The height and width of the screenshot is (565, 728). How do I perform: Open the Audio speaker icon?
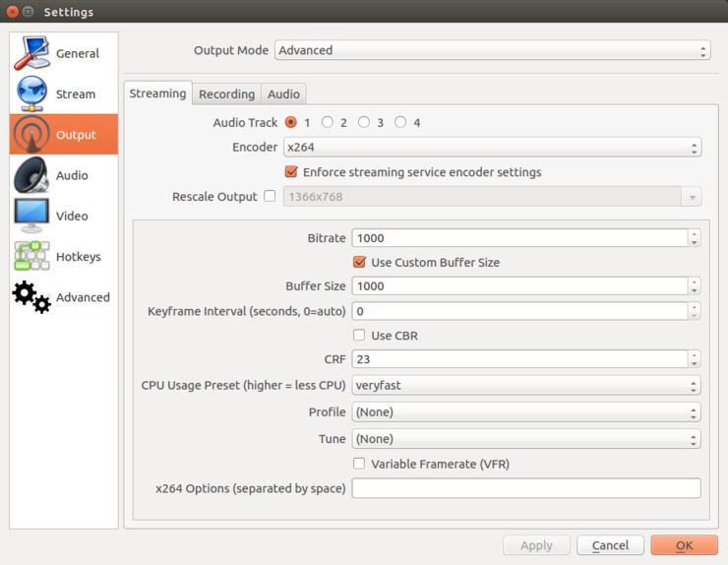tap(31, 174)
